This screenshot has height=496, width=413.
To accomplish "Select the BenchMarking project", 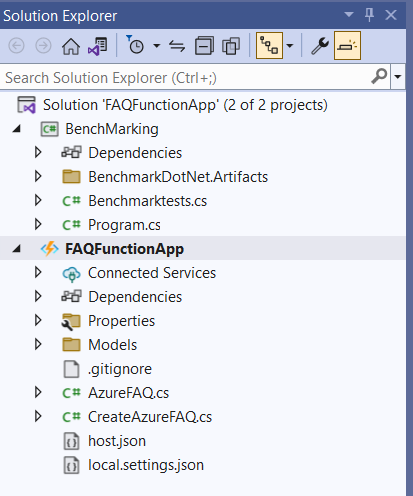I will coord(112,129).
